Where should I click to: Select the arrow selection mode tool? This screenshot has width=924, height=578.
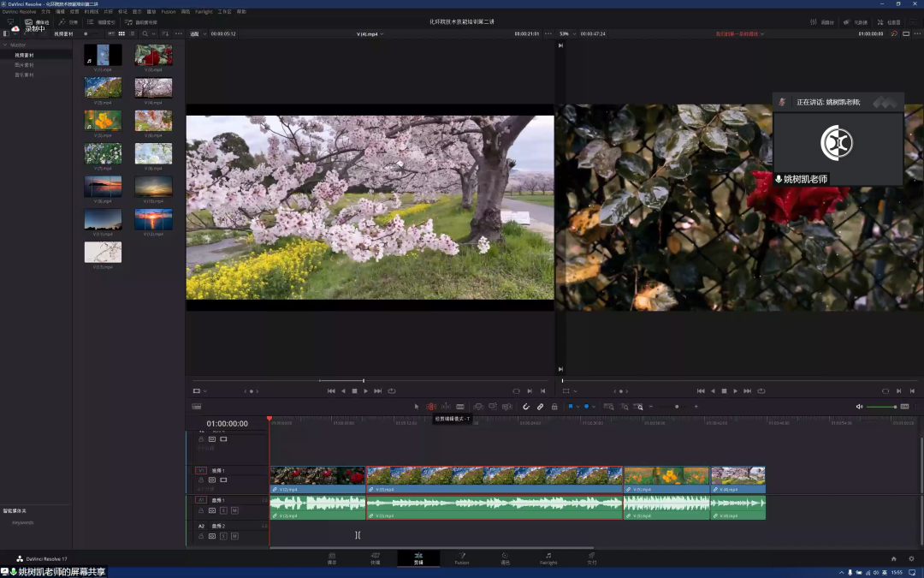point(417,407)
